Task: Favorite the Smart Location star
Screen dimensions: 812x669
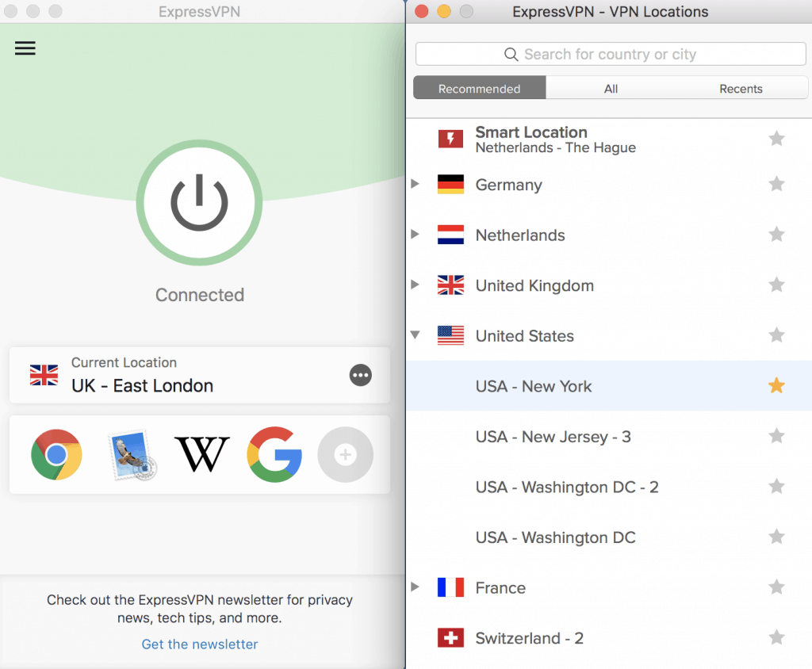Action: 776,138
